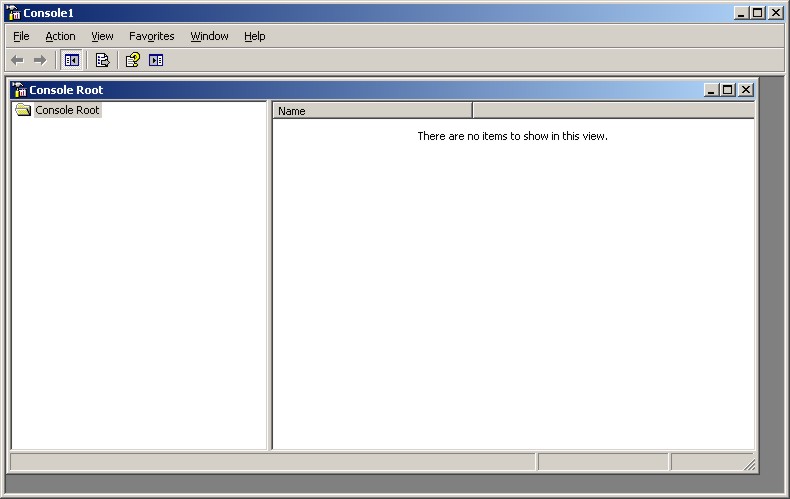
Task: Toggle the Show/Hide Console Tree button
Action: pyautogui.click(x=72, y=60)
